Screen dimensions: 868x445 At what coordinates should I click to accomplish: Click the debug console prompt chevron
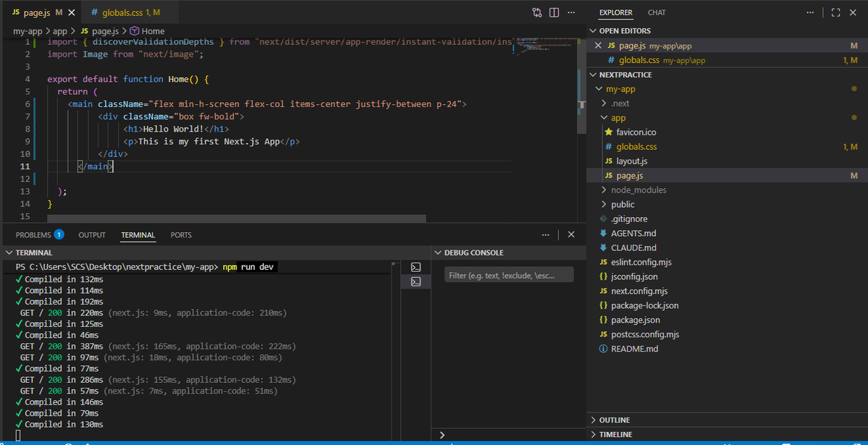click(442, 435)
